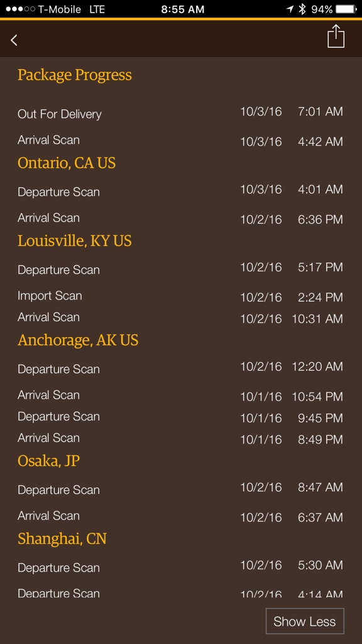The width and height of the screenshot is (362, 644).
Task: Select Departure Scan at 12:20 AM
Action: click(180, 368)
